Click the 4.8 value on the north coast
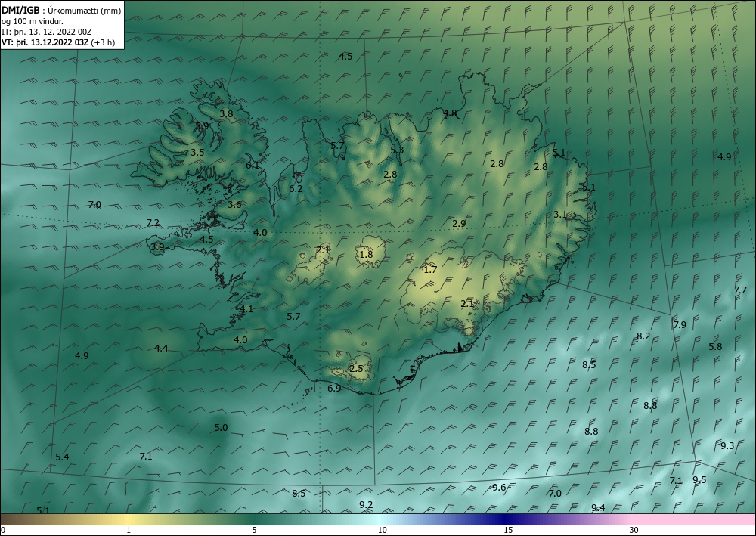 450,113
